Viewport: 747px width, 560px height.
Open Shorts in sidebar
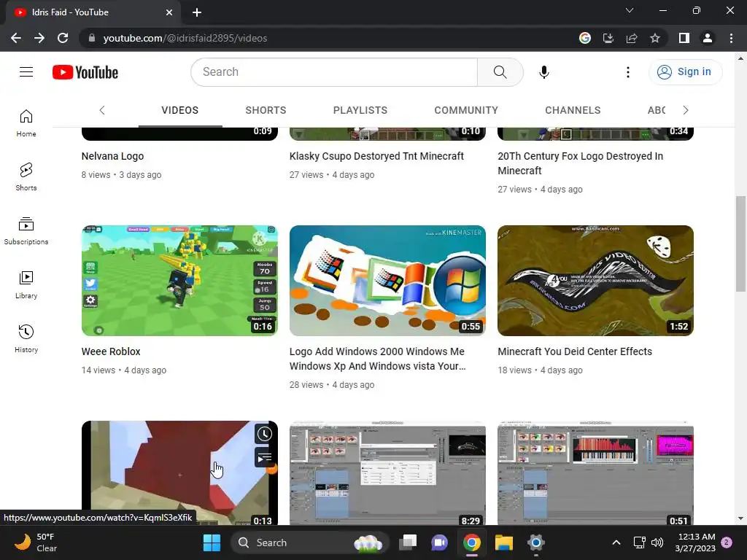click(x=26, y=176)
